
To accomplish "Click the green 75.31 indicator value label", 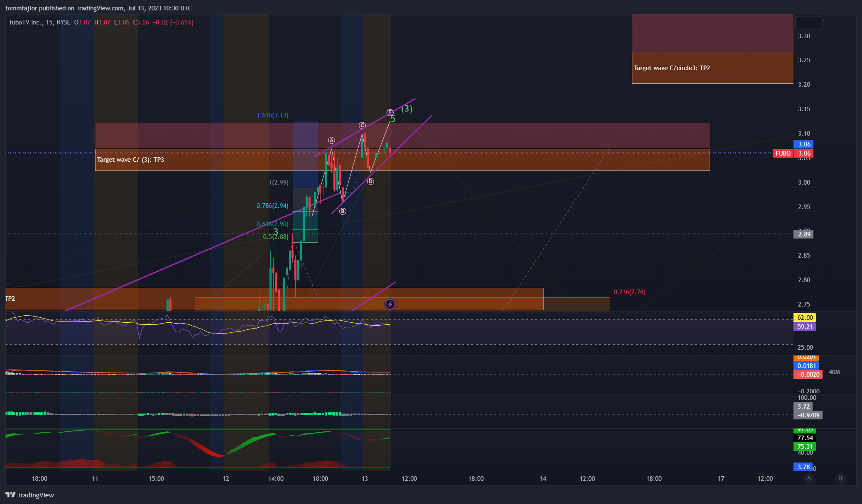I will (x=805, y=447).
